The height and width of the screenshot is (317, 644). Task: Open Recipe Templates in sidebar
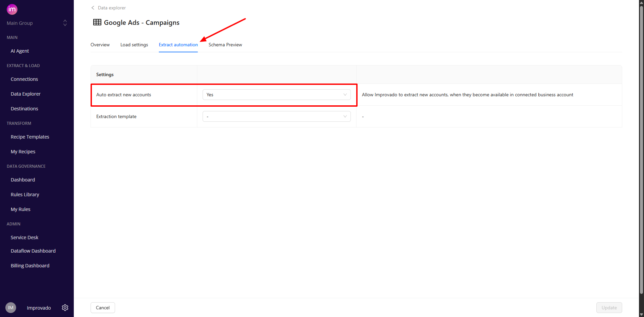pos(30,137)
